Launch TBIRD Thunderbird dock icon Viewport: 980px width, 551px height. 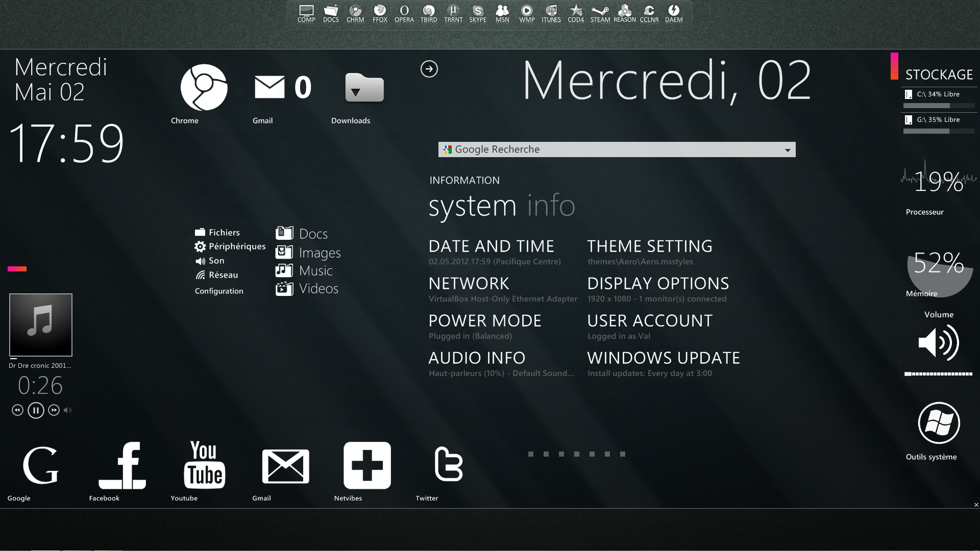pyautogui.click(x=429, y=14)
